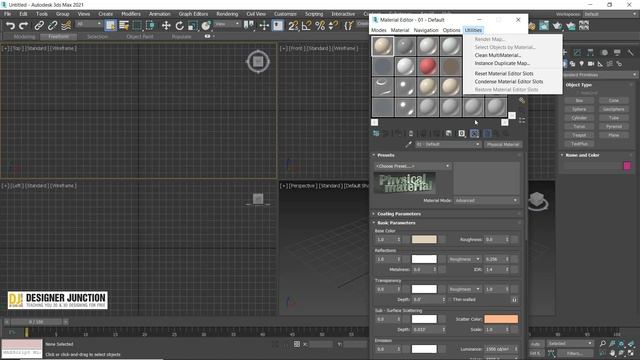Click the key Filters... button

point(574,353)
